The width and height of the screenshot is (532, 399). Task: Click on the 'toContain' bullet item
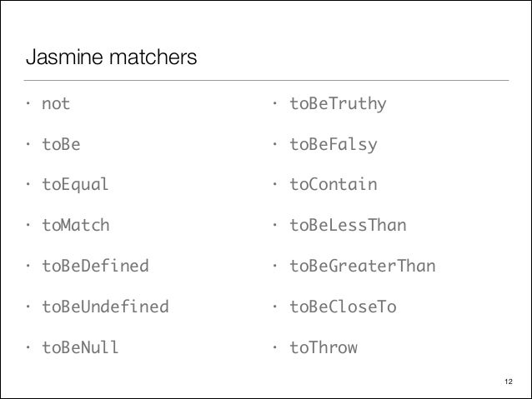tap(334, 185)
